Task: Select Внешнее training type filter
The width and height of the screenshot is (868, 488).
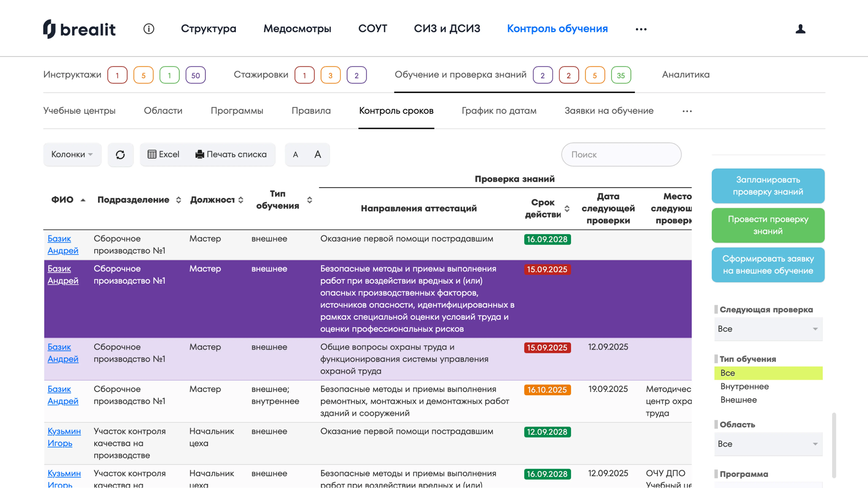Action: pyautogui.click(x=739, y=400)
